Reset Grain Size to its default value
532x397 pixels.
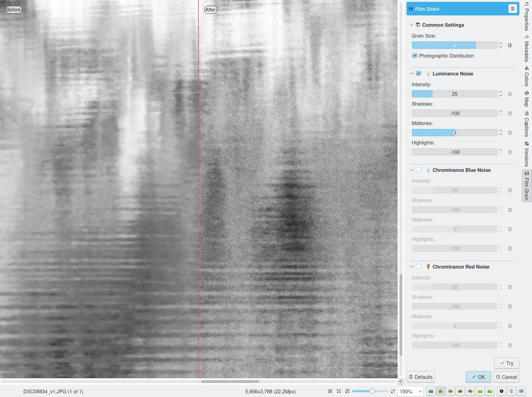(x=510, y=46)
